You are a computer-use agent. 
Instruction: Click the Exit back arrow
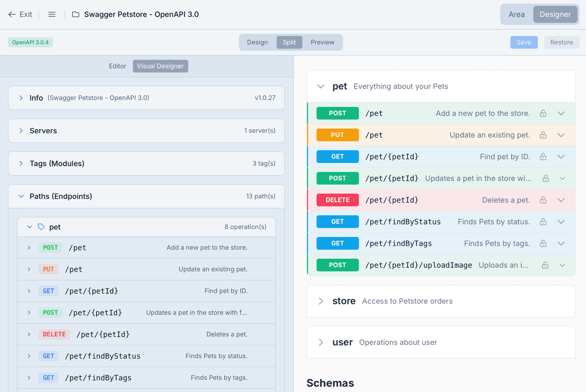[x=12, y=14]
